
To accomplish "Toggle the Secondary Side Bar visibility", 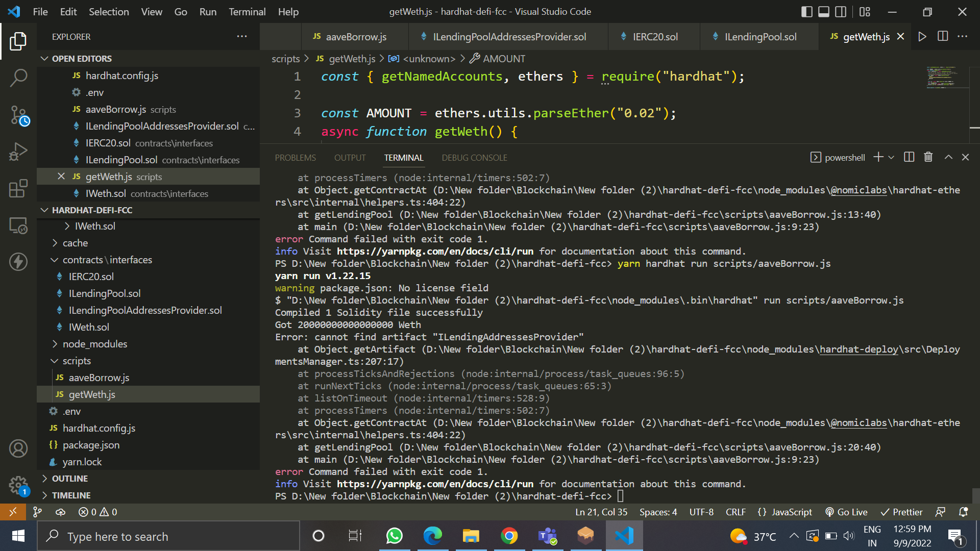I will (841, 12).
